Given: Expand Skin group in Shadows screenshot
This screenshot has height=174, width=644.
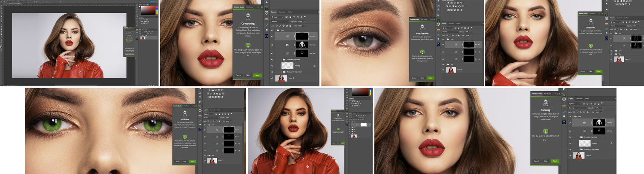Looking at the screenshot, I should pos(614,54).
